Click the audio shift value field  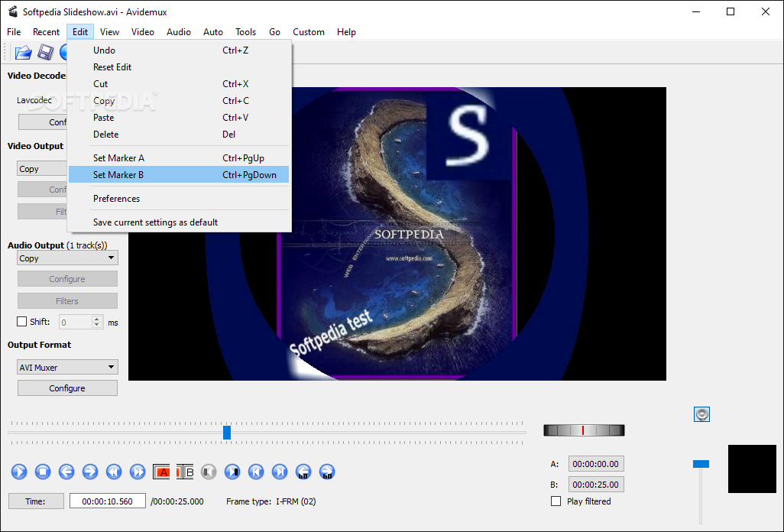point(76,322)
